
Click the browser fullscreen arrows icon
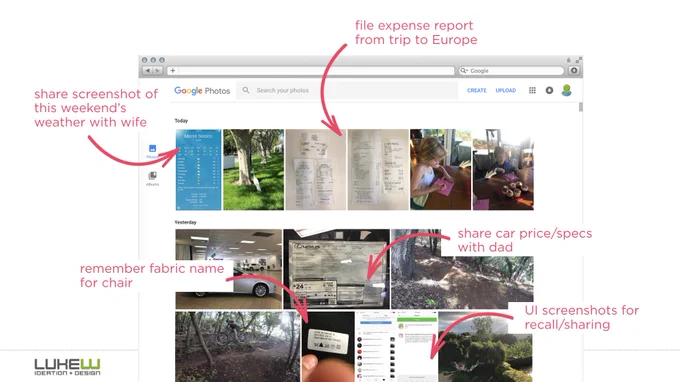[579, 60]
